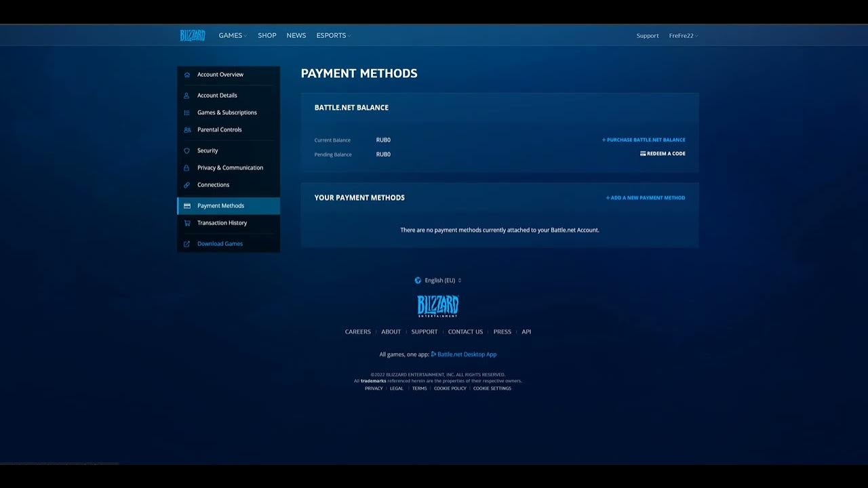Click Redeem a Code
The image size is (868, 488).
coord(663,154)
